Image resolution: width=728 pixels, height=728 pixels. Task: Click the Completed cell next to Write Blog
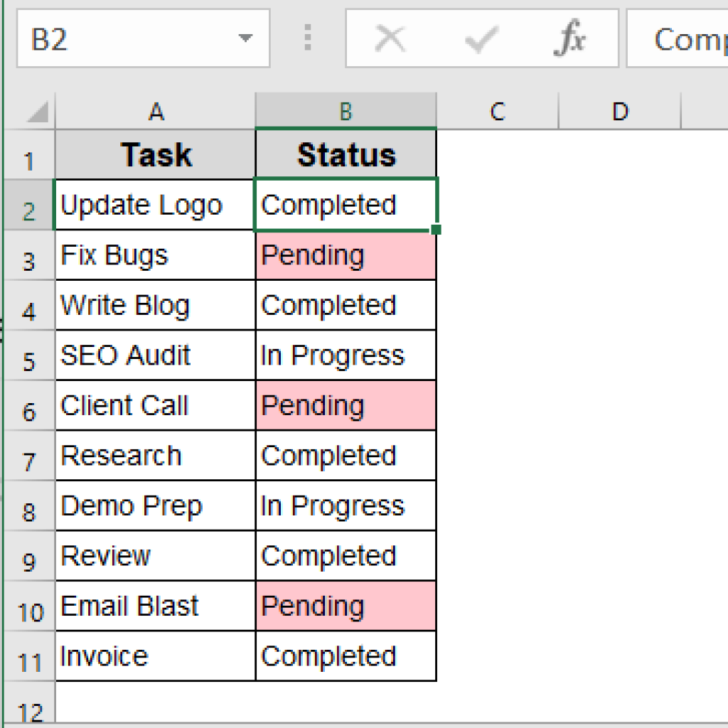345,305
